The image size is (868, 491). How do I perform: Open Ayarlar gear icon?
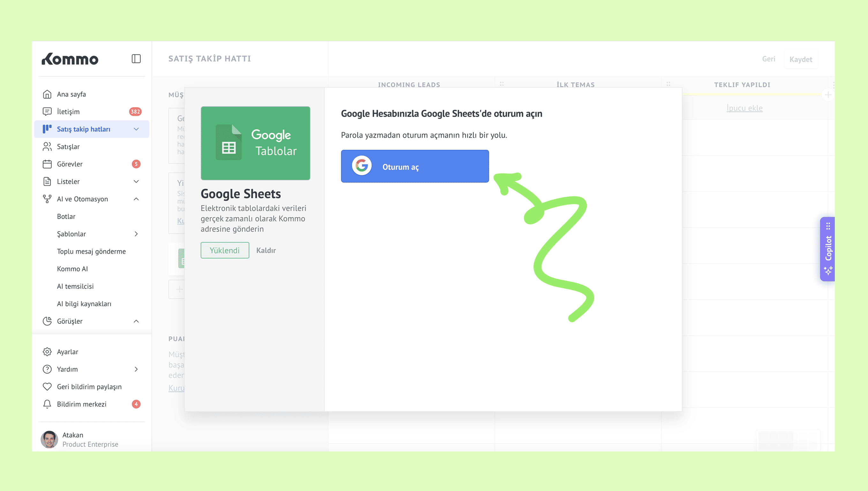[x=47, y=352]
